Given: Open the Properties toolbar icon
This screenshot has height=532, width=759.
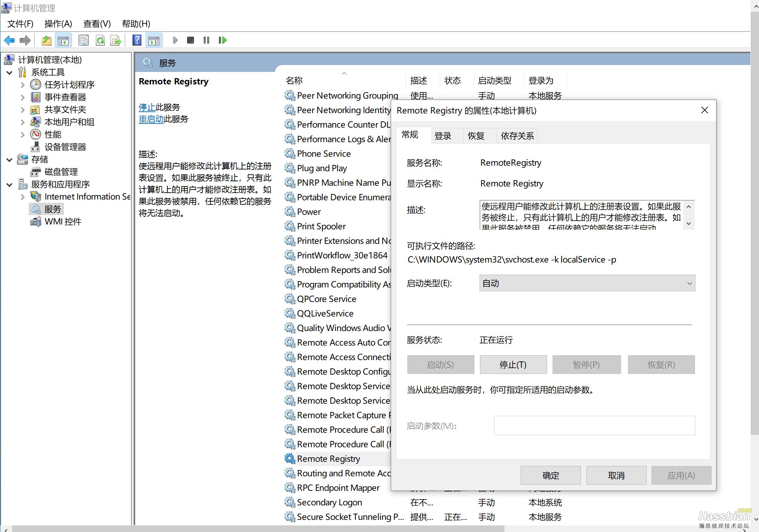Looking at the screenshot, I should pos(83,40).
